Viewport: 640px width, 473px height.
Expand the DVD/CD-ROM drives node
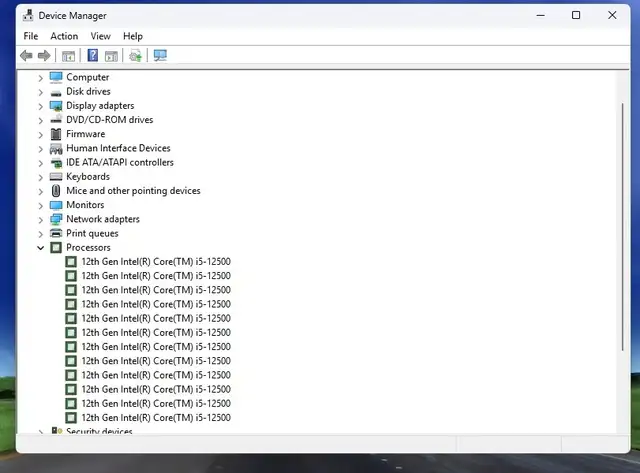coord(40,120)
